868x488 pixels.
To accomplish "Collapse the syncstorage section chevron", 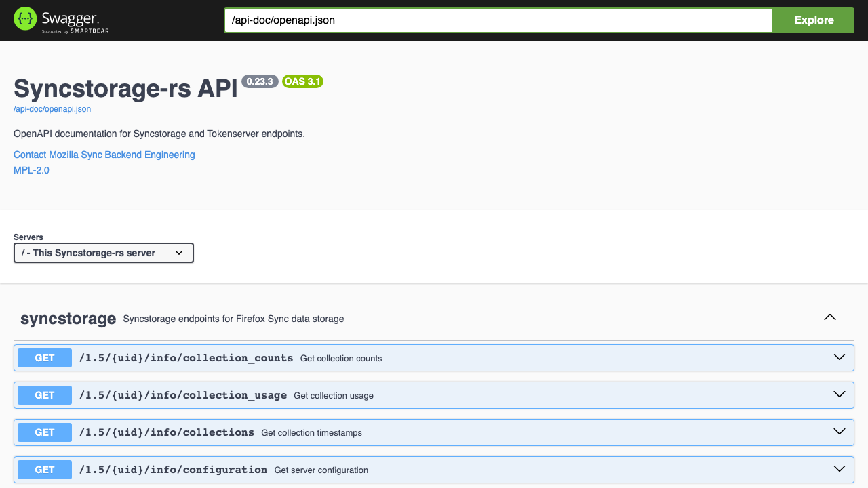I will point(829,317).
